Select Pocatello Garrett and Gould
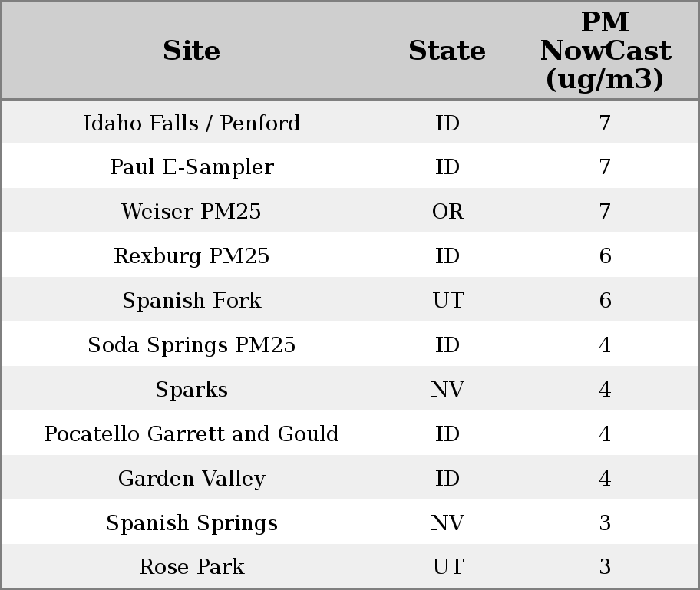The image size is (700, 590). click(191, 434)
